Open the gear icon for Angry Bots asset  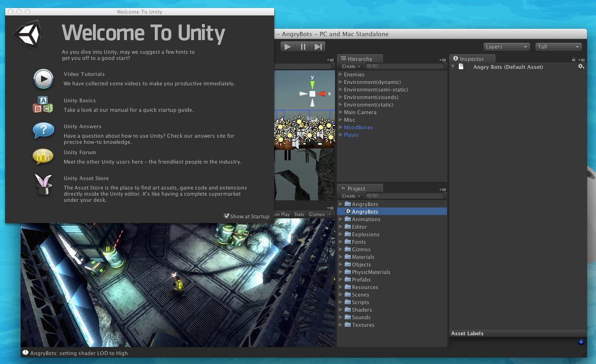[581, 66]
